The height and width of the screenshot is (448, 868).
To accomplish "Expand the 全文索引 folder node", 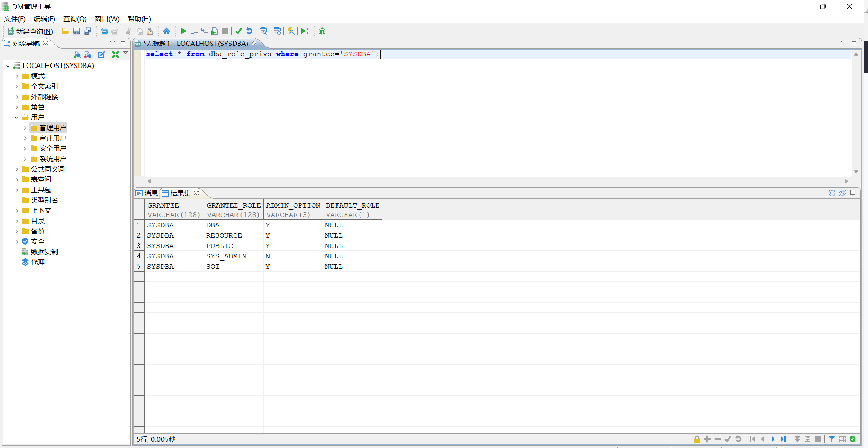I will point(17,86).
